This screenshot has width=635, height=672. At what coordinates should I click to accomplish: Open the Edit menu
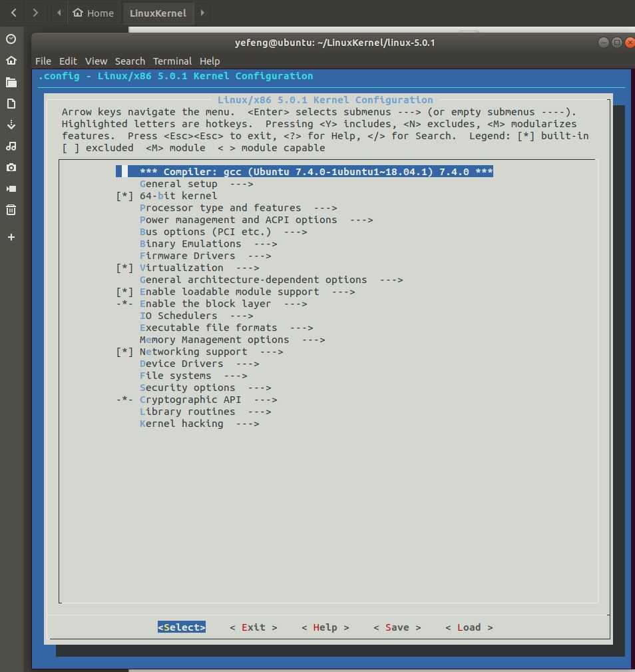pos(68,61)
